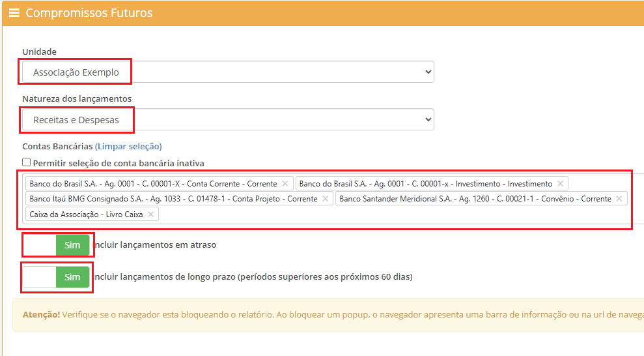Click the Caixa da Associação - Livro Caixa tag text

pyautogui.click(x=86, y=214)
